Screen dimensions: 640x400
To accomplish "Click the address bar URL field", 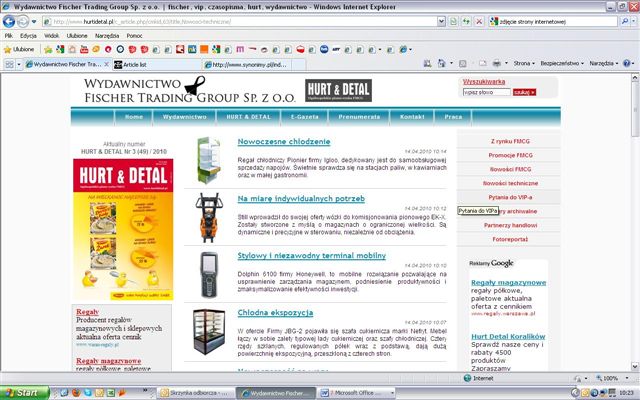I will (x=240, y=22).
